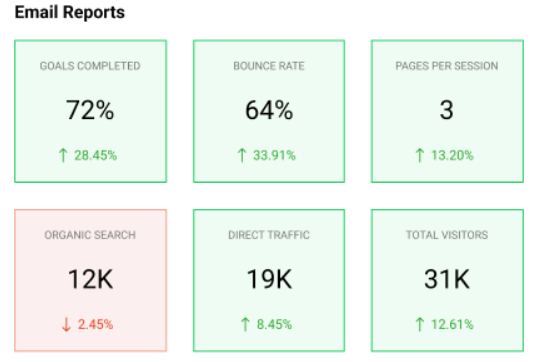The width and height of the screenshot is (537, 362).
Task: Open the Pages Per Session card
Action: pyautogui.click(x=447, y=111)
